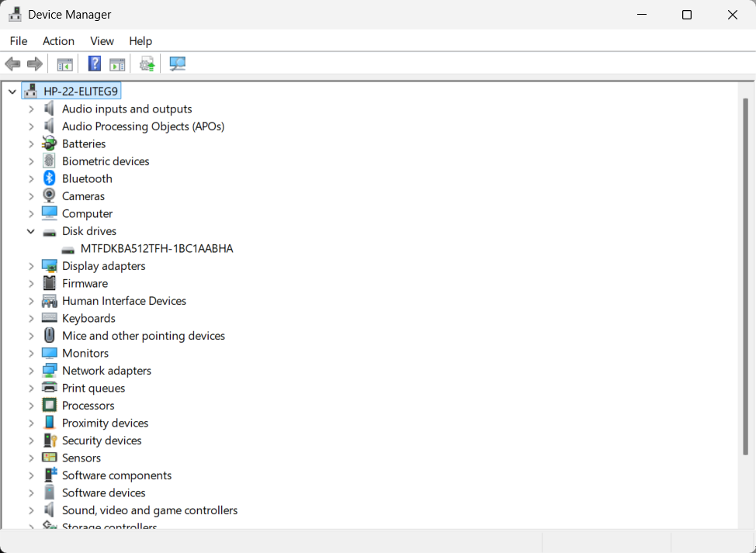The image size is (756, 553).
Task: Click the Cameras webcam icon
Action: point(50,196)
